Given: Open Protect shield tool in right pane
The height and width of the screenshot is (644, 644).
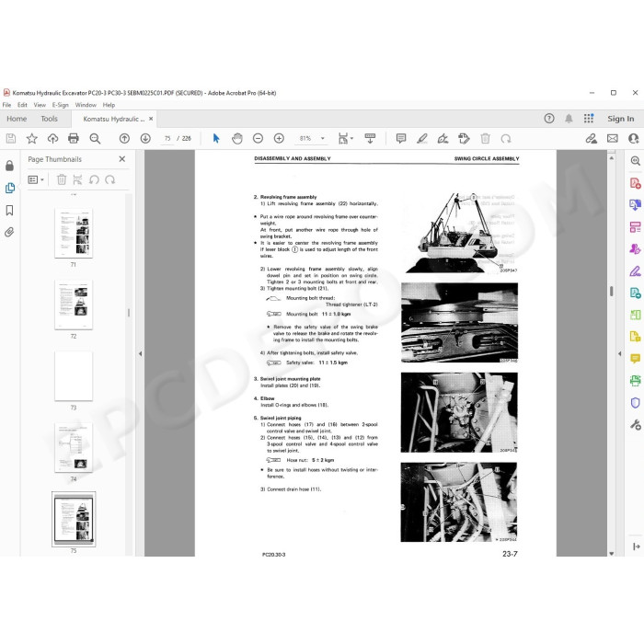Looking at the screenshot, I should coord(635,403).
